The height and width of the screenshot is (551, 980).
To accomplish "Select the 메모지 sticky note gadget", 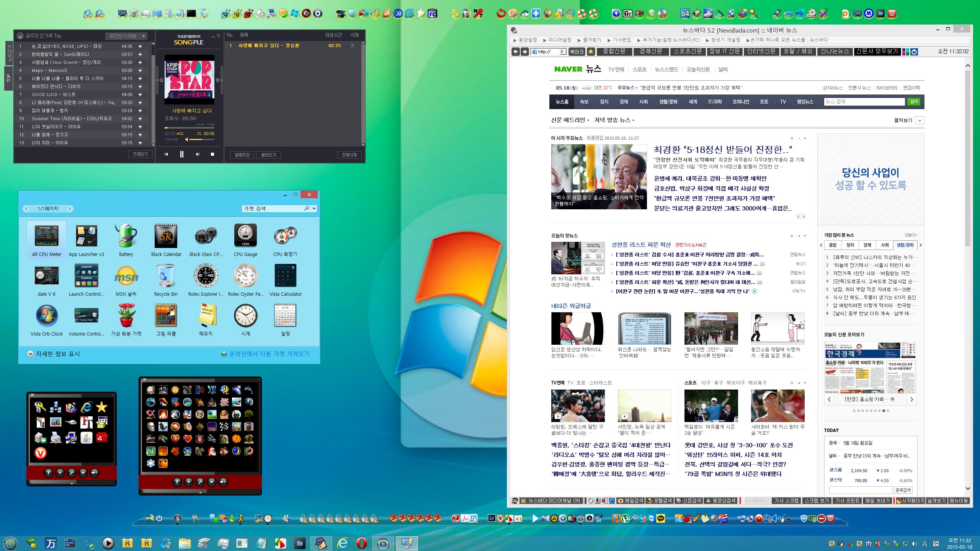I will (x=206, y=320).
